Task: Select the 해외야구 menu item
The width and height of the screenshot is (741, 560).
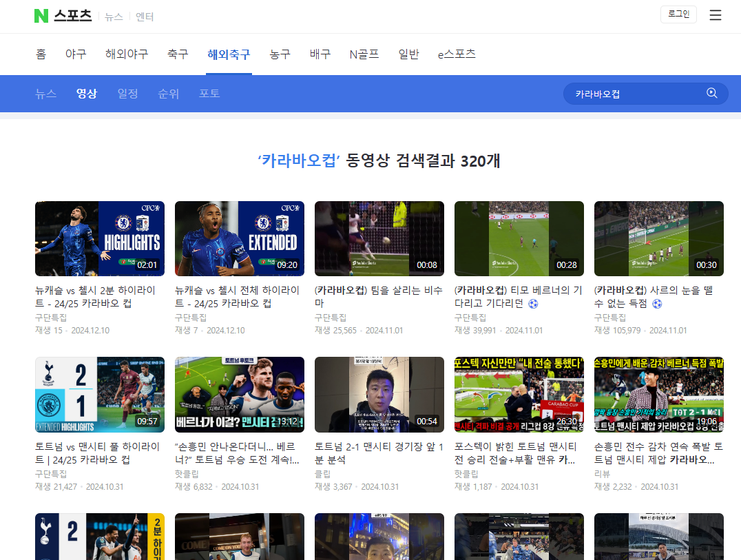Action: click(127, 54)
